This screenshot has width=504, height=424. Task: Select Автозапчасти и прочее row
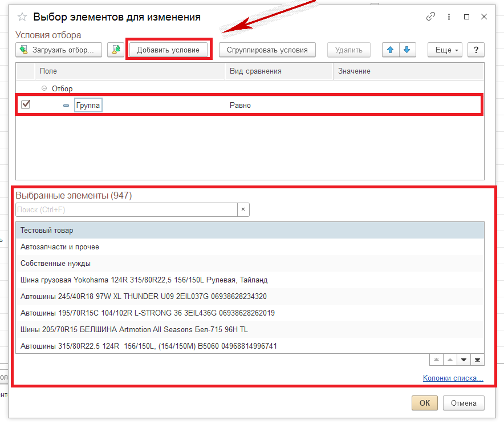pyautogui.click(x=60, y=247)
